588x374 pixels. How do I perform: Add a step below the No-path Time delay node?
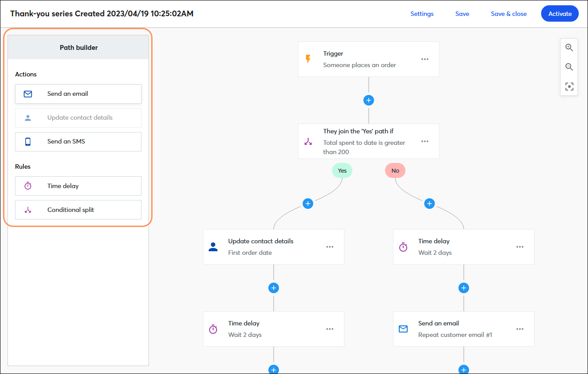point(464,288)
